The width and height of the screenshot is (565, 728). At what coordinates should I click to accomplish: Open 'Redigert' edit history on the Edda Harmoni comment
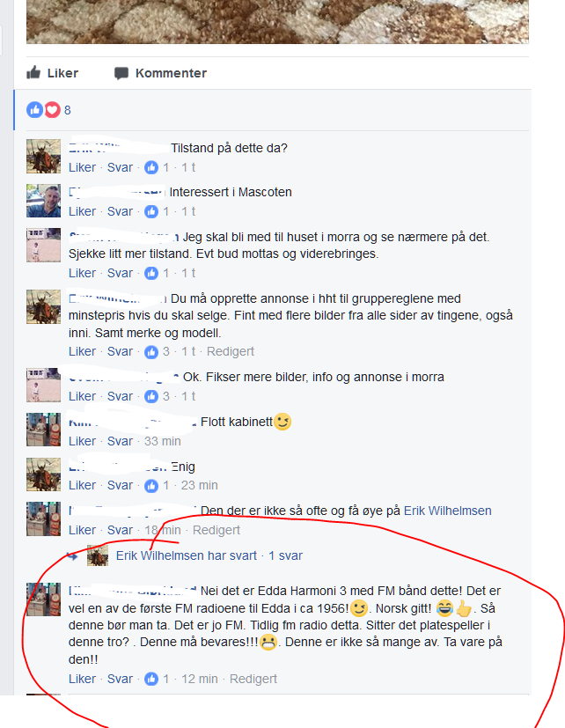click(253, 680)
